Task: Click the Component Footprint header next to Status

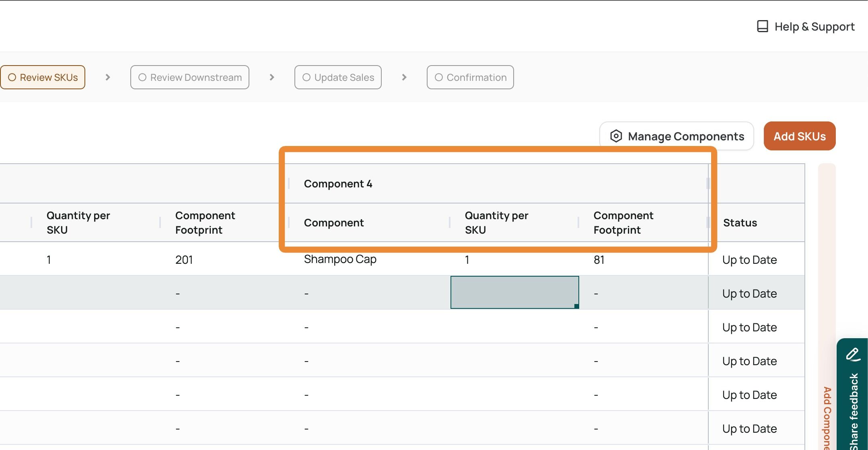Action: pos(643,223)
